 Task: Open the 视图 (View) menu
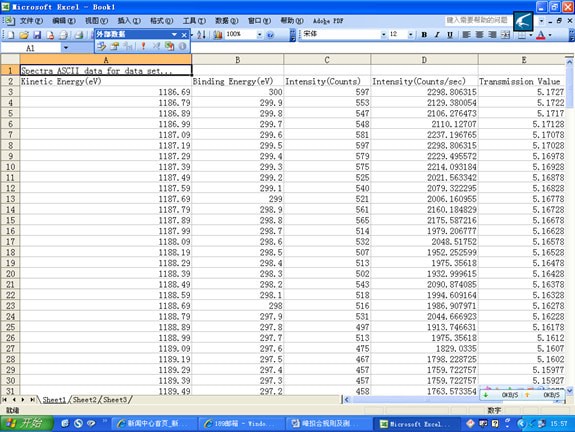pos(96,21)
